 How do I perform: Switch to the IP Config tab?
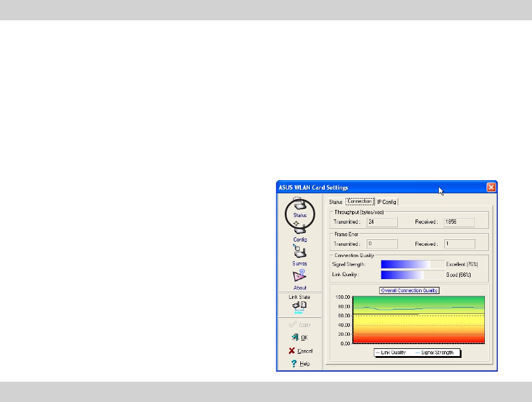(x=386, y=202)
